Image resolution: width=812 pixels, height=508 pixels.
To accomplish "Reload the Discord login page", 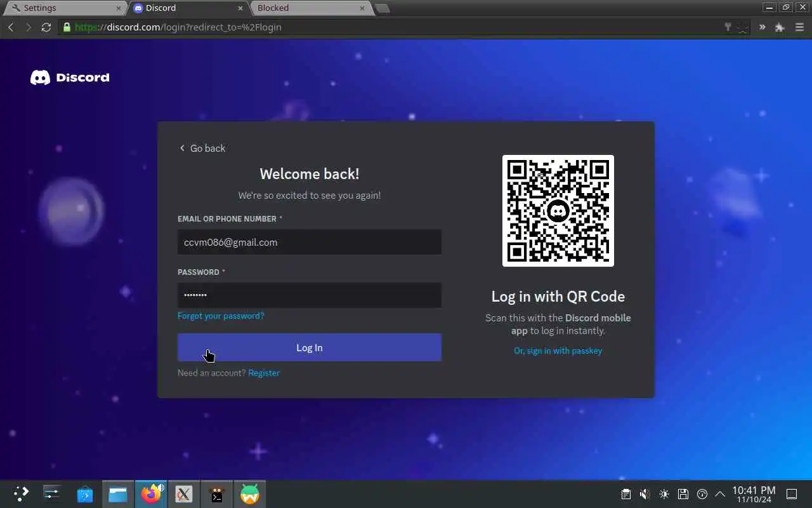I will (46, 27).
